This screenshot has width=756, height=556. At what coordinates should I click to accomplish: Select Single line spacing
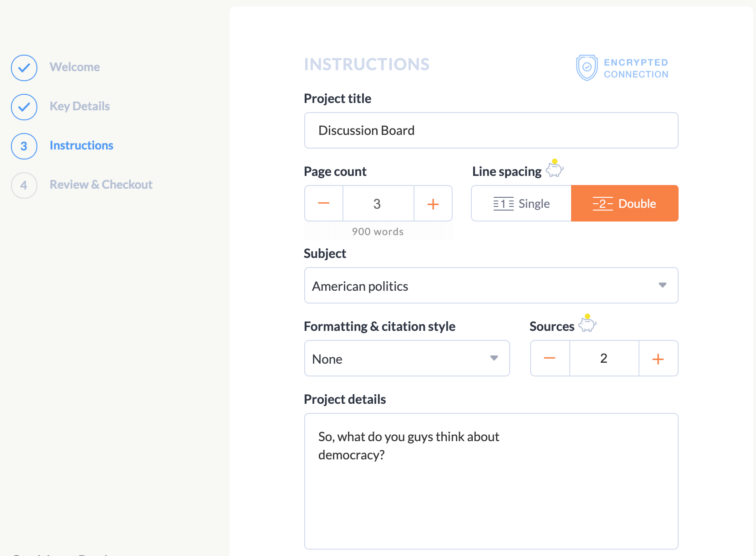pos(521,204)
